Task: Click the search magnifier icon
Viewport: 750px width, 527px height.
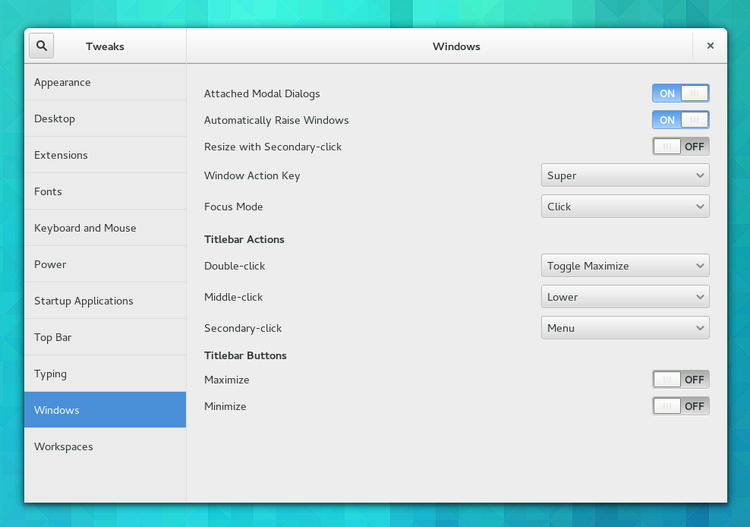Action: (42, 46)
